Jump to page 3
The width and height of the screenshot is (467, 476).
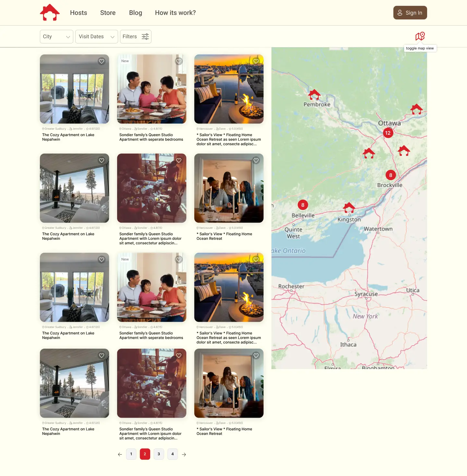159,454
